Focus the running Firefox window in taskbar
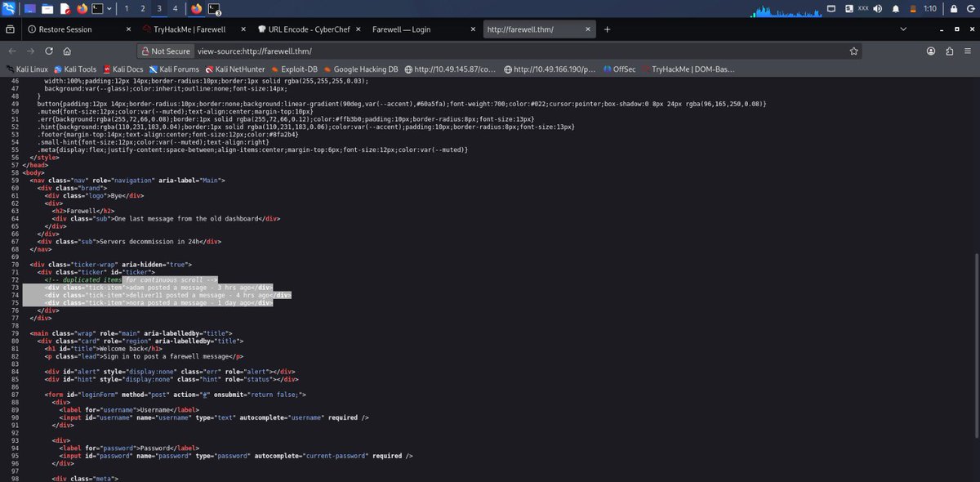The width and height of the screenshot is (980, 482). tap(196, 9)
